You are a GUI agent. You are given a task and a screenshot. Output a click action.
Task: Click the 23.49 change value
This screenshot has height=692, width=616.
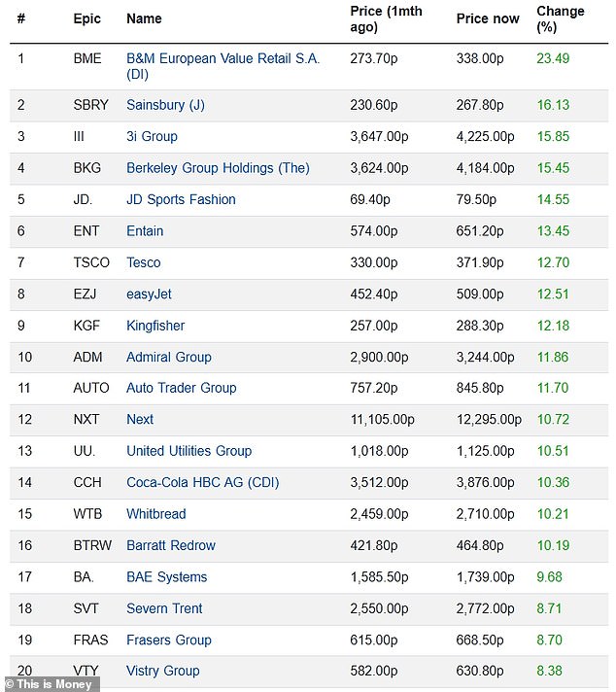(x=553, y=58)
